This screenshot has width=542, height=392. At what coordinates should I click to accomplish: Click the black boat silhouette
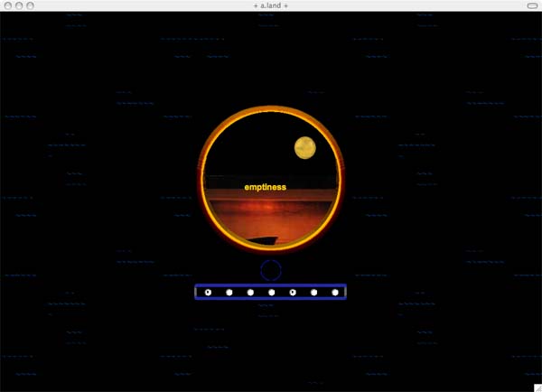263,240
